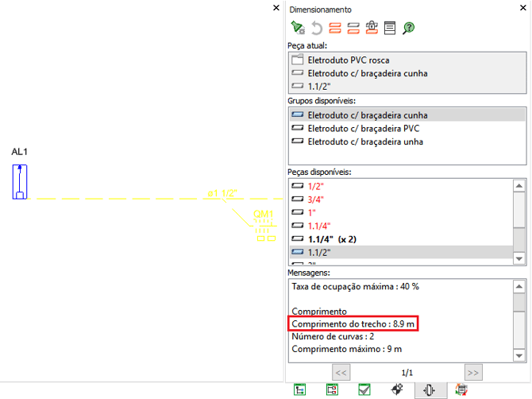Go to previous page with << button
This screenshot has width=532, height=399.
point(341,371)
